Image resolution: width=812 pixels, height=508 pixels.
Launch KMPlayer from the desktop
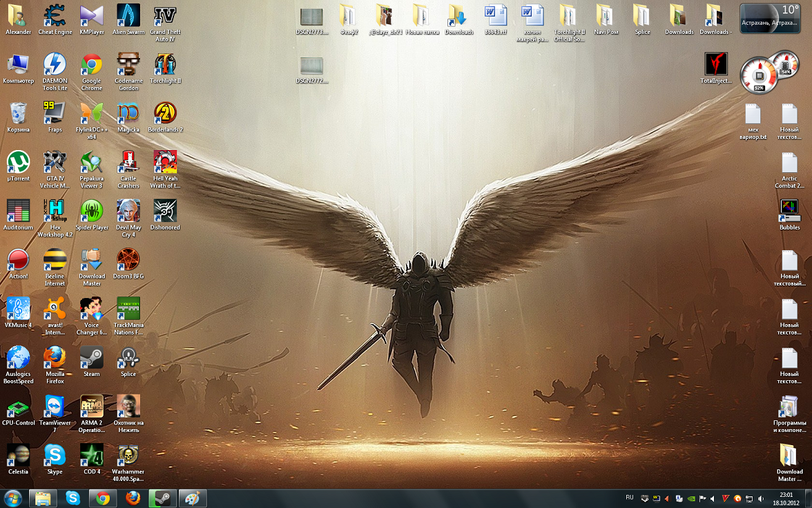click(92, 19)
